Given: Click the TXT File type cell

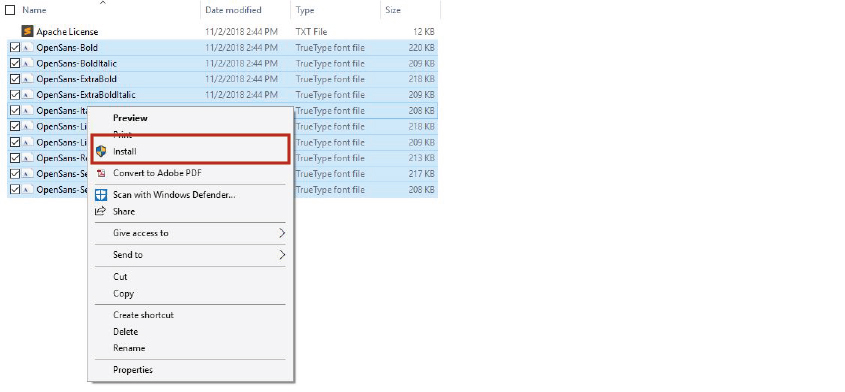Looking at the screenshot, I should coord(311,32).
